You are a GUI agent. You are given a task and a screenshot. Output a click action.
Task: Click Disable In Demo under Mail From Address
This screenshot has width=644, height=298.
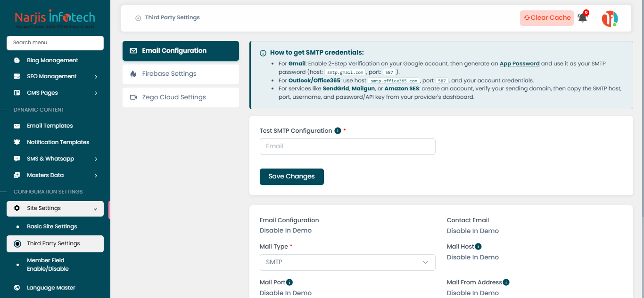point(473,293)
